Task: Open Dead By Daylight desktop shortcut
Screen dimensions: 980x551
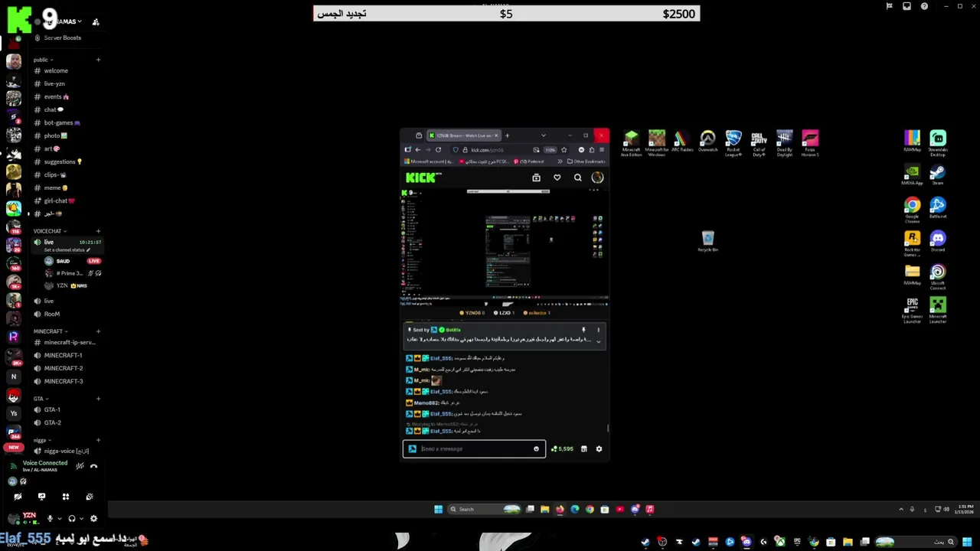Action: [785, 143]
